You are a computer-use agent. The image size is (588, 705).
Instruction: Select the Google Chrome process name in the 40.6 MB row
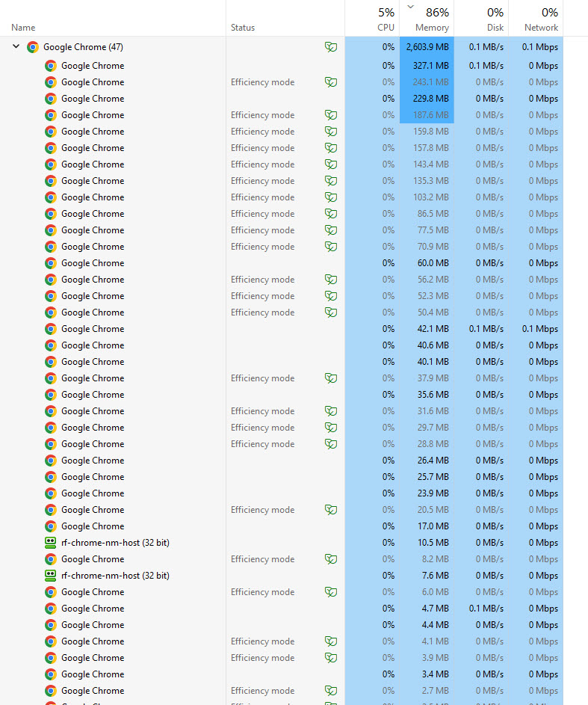[x=93, y=345]
